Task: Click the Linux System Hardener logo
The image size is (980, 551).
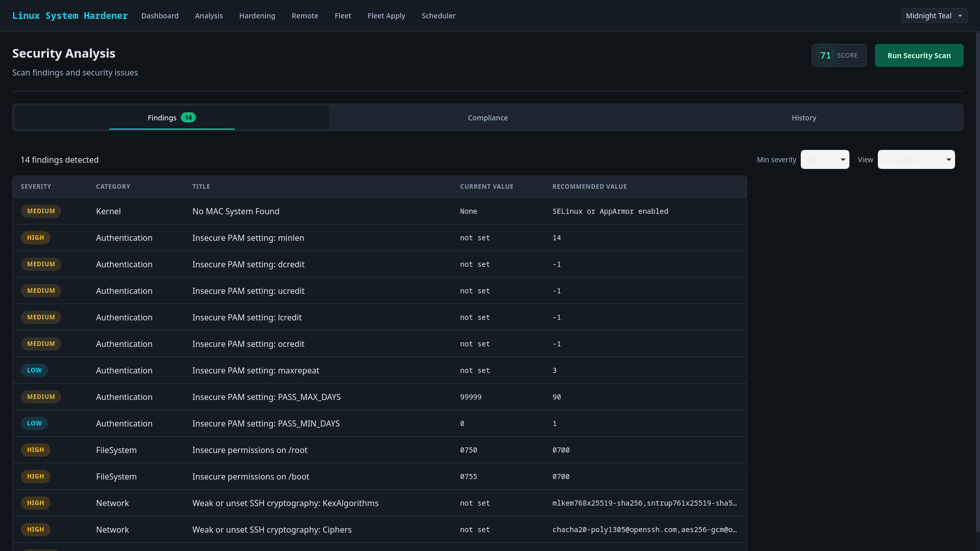Action: click(x=70, y=16)
